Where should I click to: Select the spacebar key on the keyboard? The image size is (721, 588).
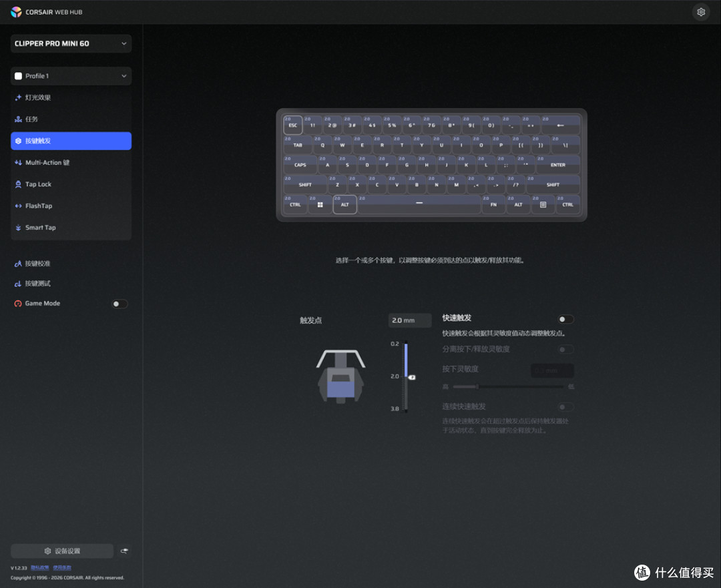pyautogui.click(x=419, y=204)
